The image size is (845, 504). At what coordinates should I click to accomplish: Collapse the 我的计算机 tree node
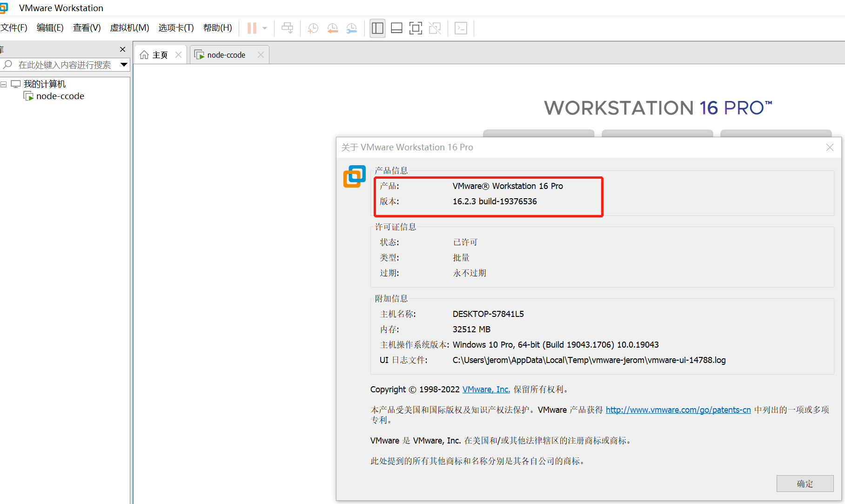click(4, 84)
